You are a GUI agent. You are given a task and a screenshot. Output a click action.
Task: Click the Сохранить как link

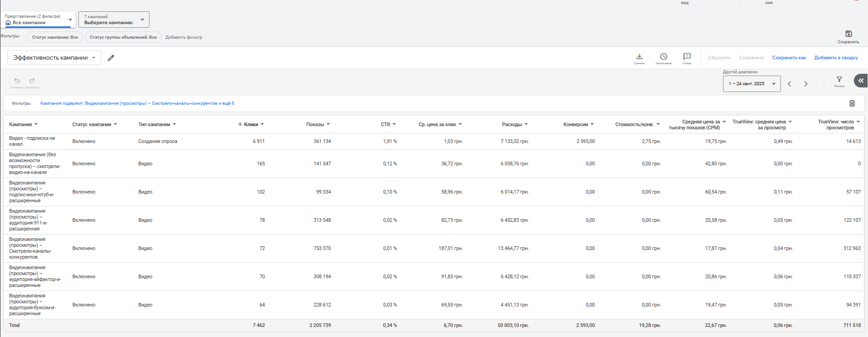point(789,58)
